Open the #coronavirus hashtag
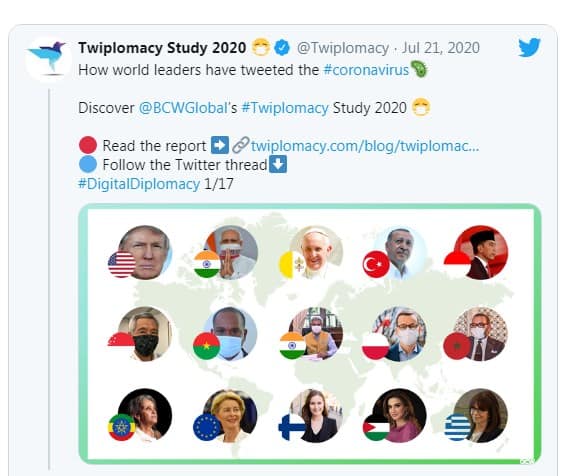 366,70
